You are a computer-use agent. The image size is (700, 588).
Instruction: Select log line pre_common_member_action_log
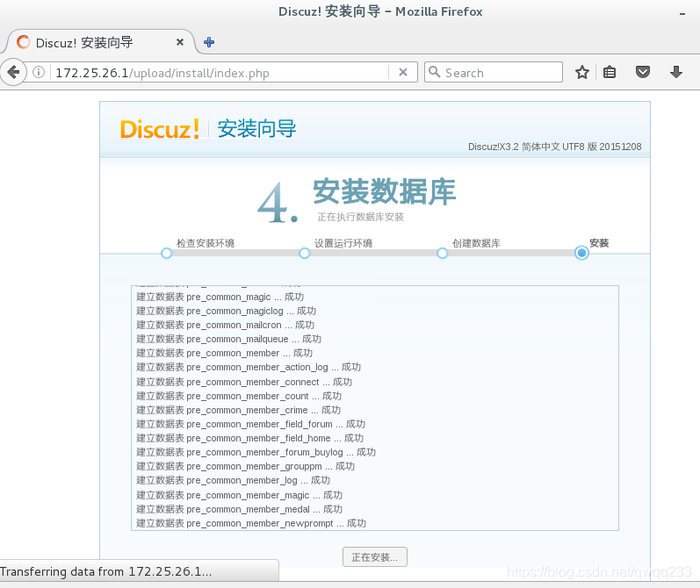pos(249,367)
